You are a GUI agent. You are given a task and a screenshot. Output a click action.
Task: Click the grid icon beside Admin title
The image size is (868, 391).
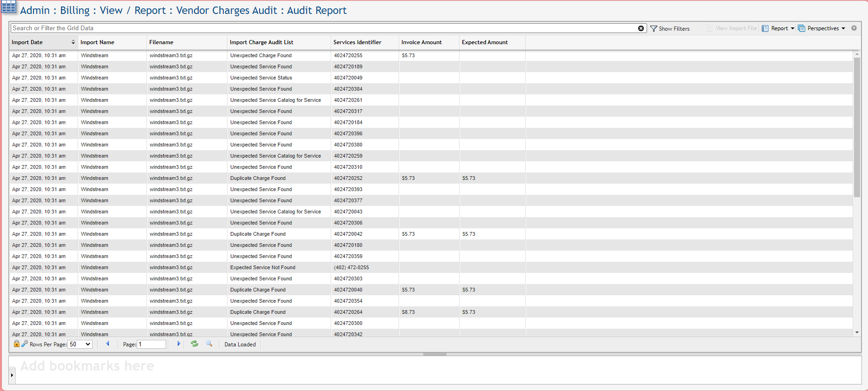tap(9, 7)
